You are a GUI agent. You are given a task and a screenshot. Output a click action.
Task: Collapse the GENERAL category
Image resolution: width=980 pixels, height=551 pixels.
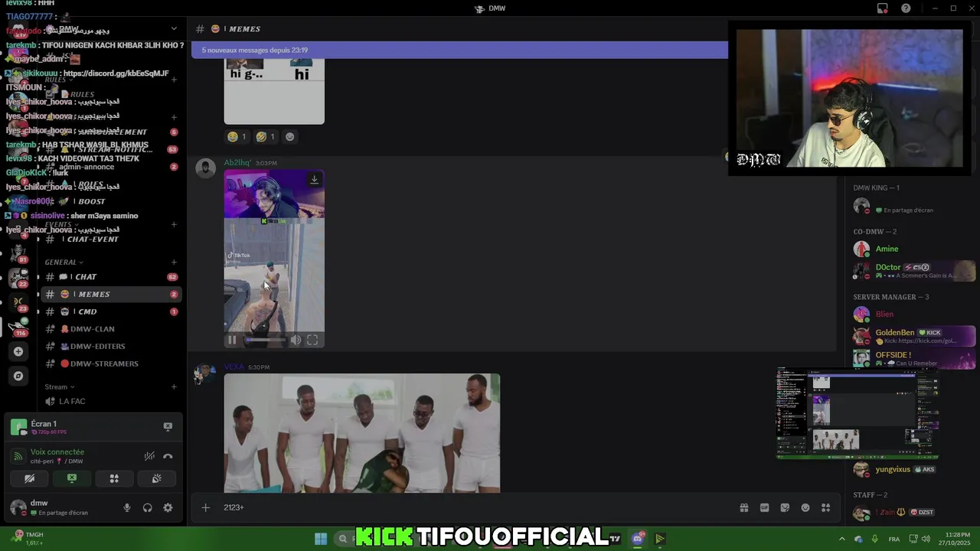(64, 262)
